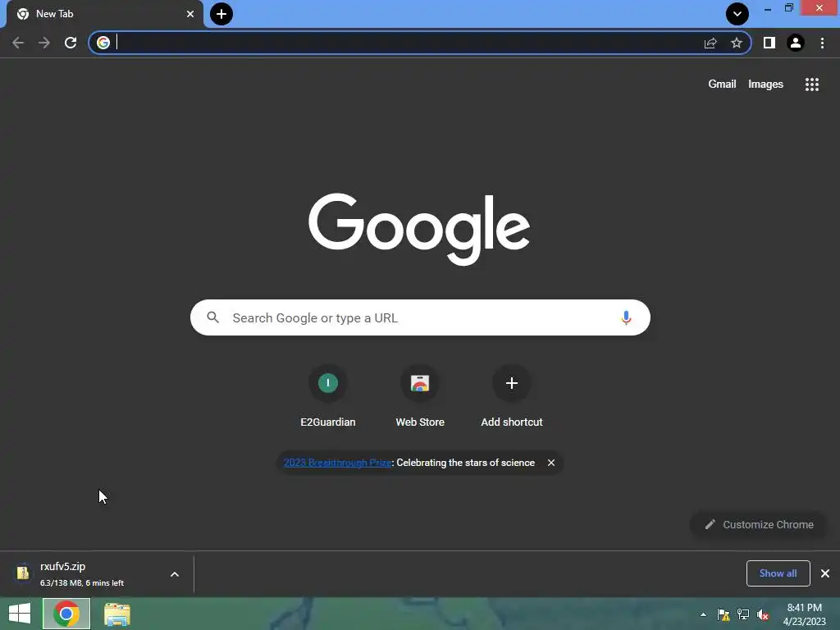Screen dimensions: 840x630
Task: Click the Add shortcut plus tile
Action: (512, 396)
